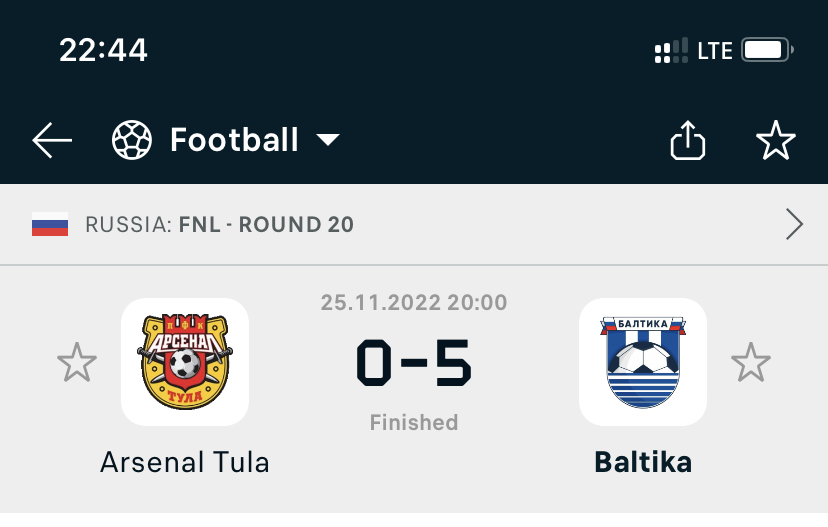
Task: Tap the Baltika club crest
Action: (643, 362)
